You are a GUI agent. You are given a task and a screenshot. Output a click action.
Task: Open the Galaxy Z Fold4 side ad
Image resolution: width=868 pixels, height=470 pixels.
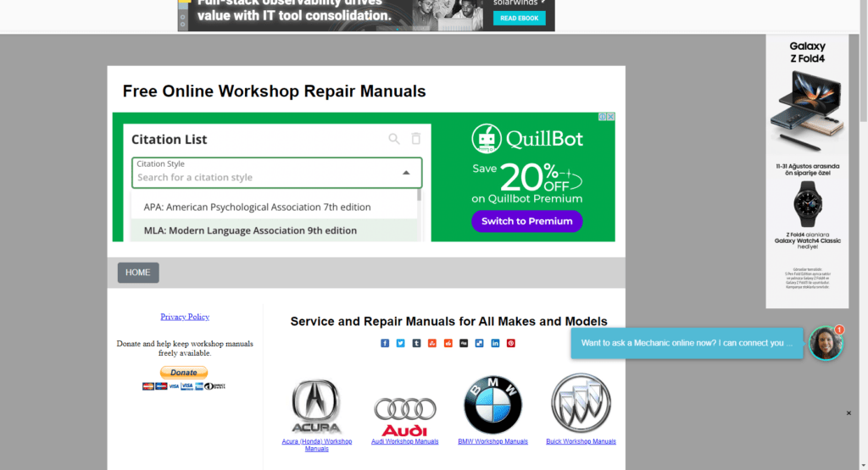click(807, 171)
